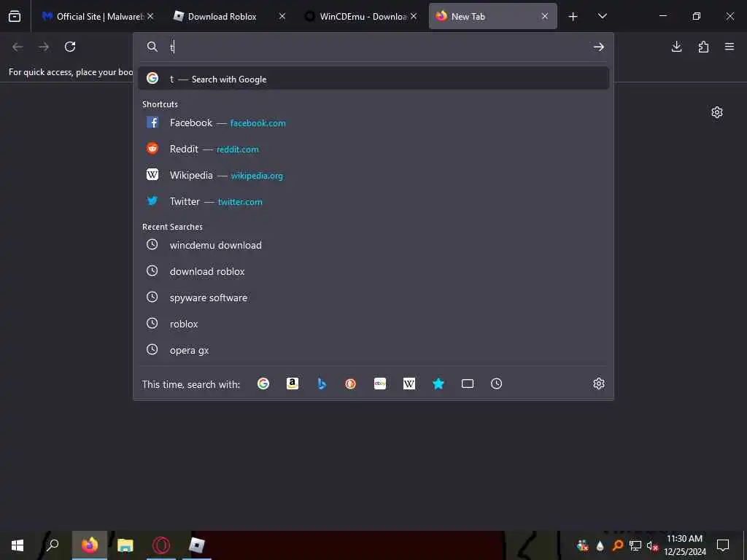
Task: Click the network tray icon
Action: [x=635, y=545]
